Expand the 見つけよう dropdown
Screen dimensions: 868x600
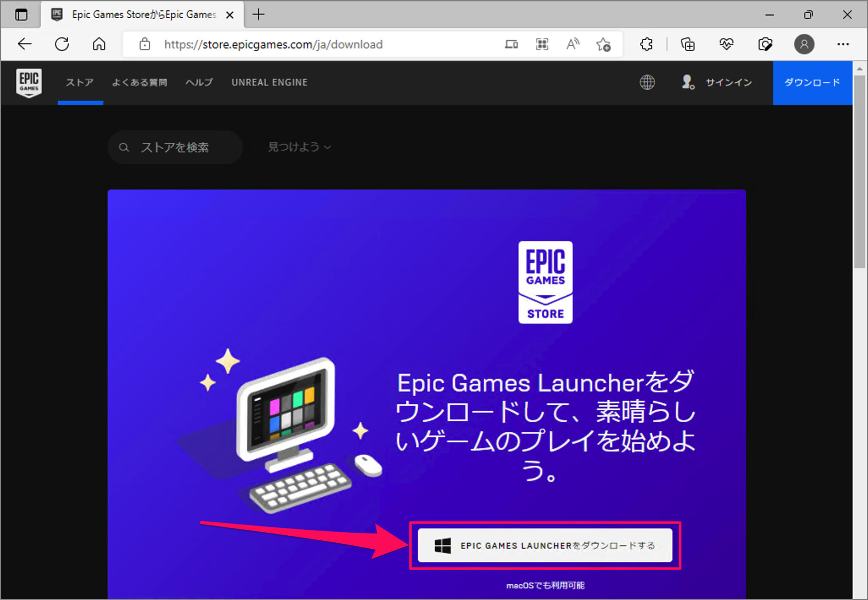click(299, 147)
